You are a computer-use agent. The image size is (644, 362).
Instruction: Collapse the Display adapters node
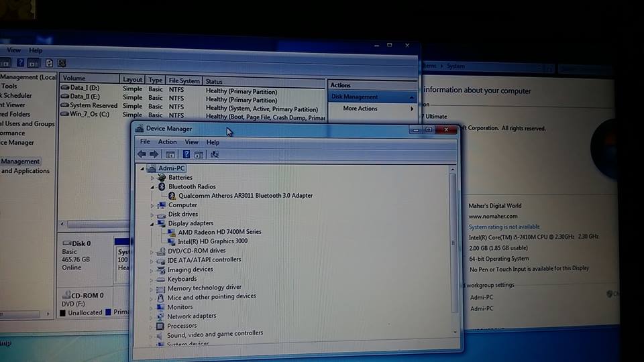tap(152, 224)
